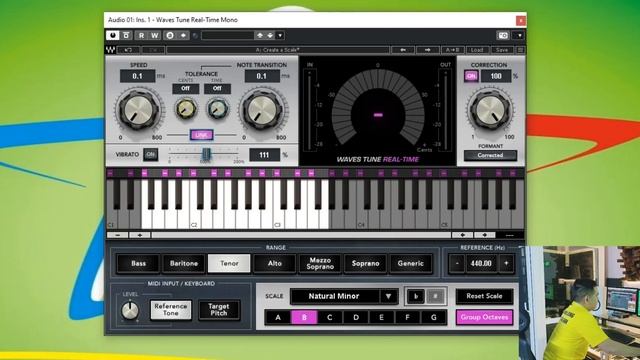Click the Waves undo button
The width and height of the screenshot is (640, 360).
[128, 50]
